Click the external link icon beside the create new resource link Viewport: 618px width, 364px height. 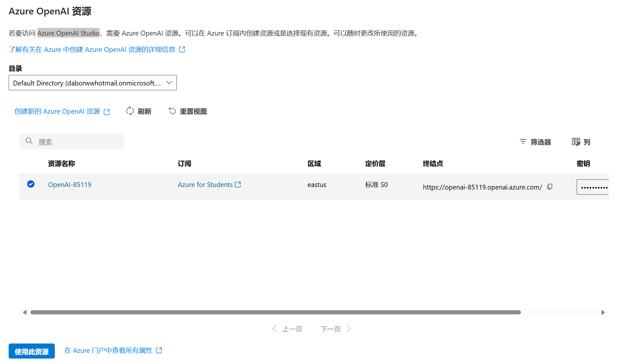click(x=107, y=112)
